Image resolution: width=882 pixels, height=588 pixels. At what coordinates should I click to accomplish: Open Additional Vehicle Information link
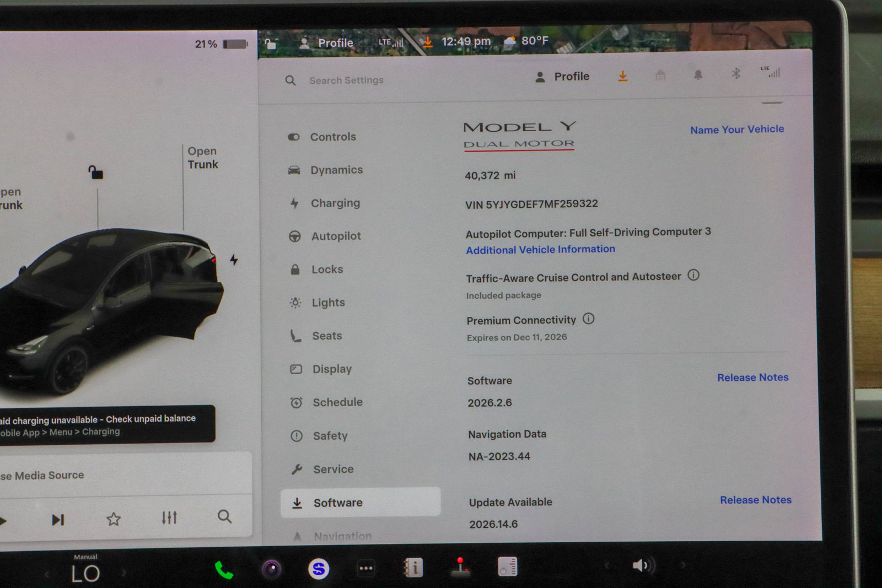(540, 250)
